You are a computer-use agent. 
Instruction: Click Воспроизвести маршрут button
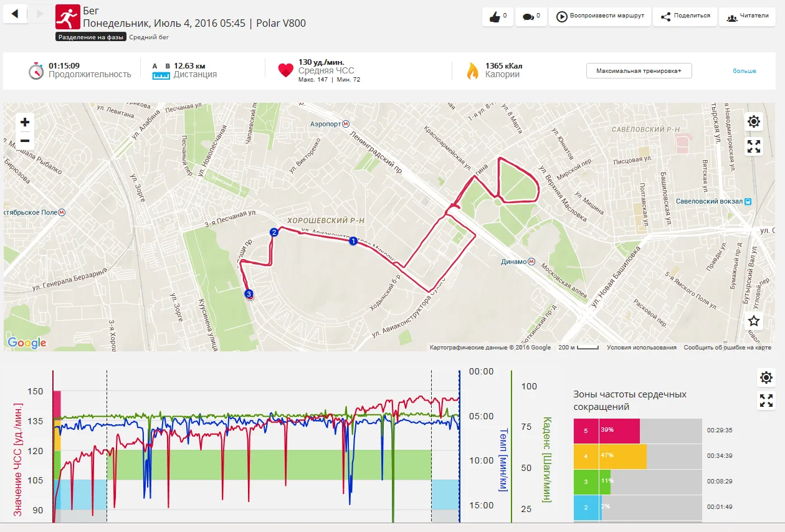600,17
